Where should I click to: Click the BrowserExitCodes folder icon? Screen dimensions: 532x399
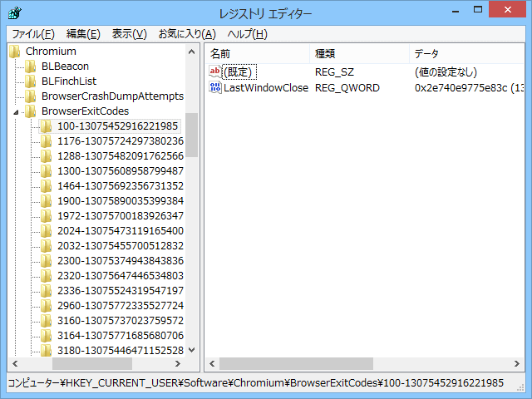31,111
